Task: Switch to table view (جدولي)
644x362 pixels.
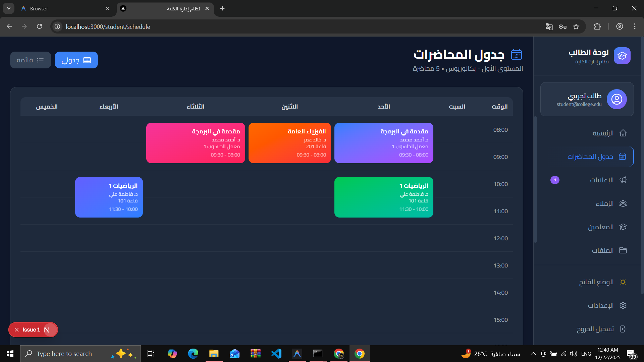Action: [x=76, y=60]
